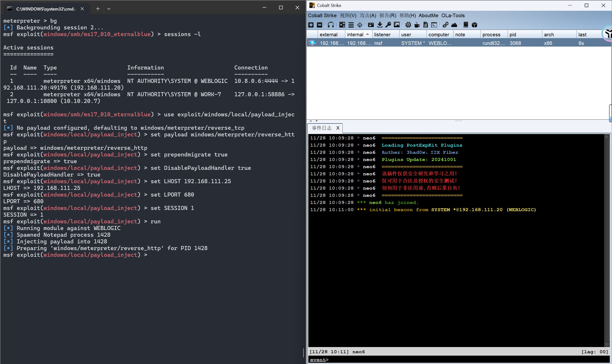Click the plus connect icon in toolbar
Viewport: 612px width, 364px height.
[311, 25]
